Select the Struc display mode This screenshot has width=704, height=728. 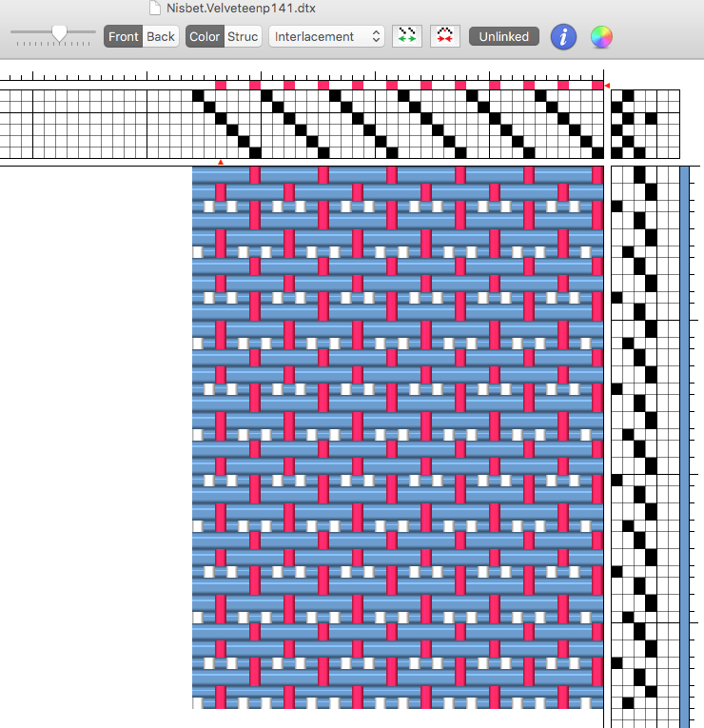[243, 36]
